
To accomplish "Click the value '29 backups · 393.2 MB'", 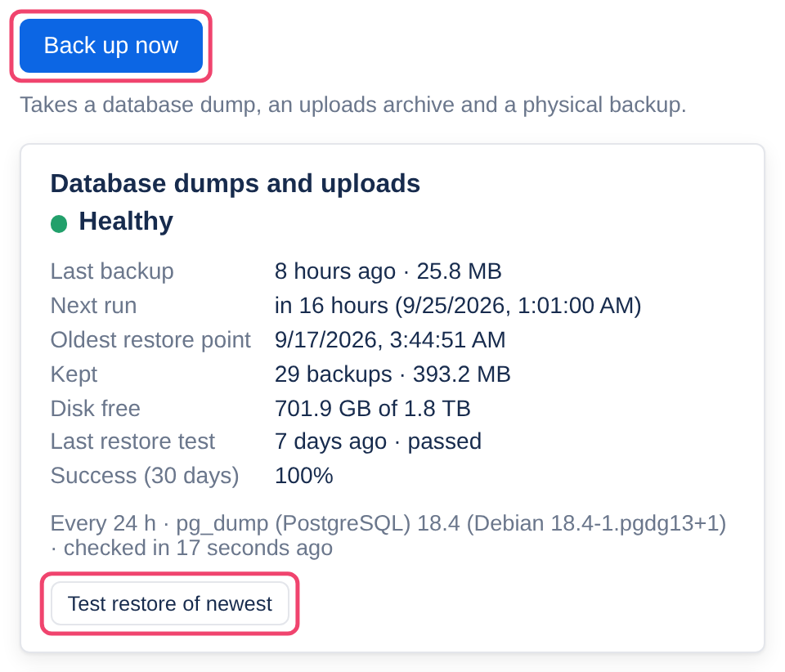I will tap(392, 374).
